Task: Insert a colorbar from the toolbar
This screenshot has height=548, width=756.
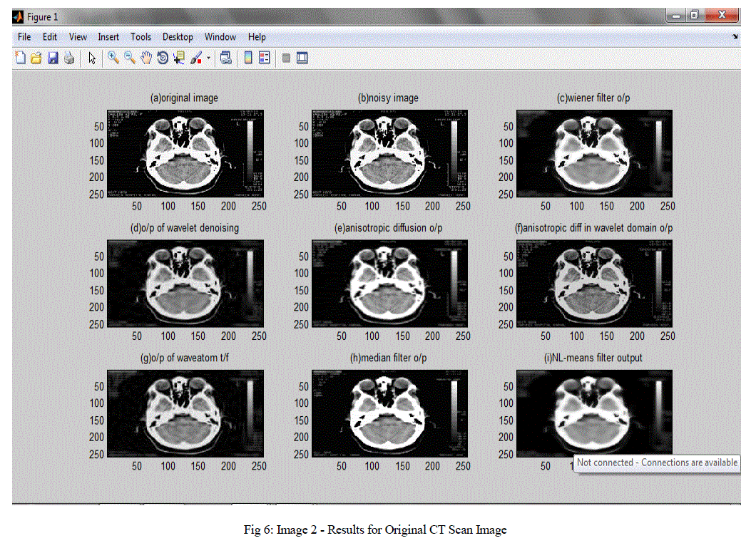Action: [248, 58]
